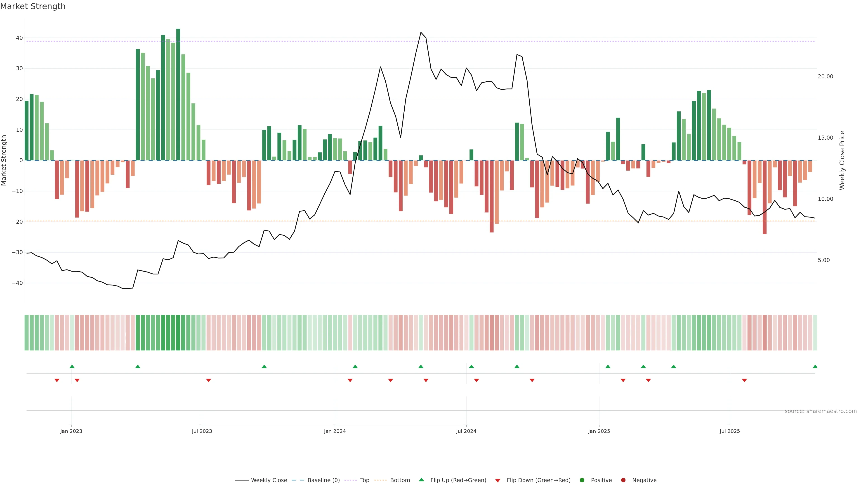Click the red Negative legend dot
This screenshot has width=868, height=488.
[623, 480]
